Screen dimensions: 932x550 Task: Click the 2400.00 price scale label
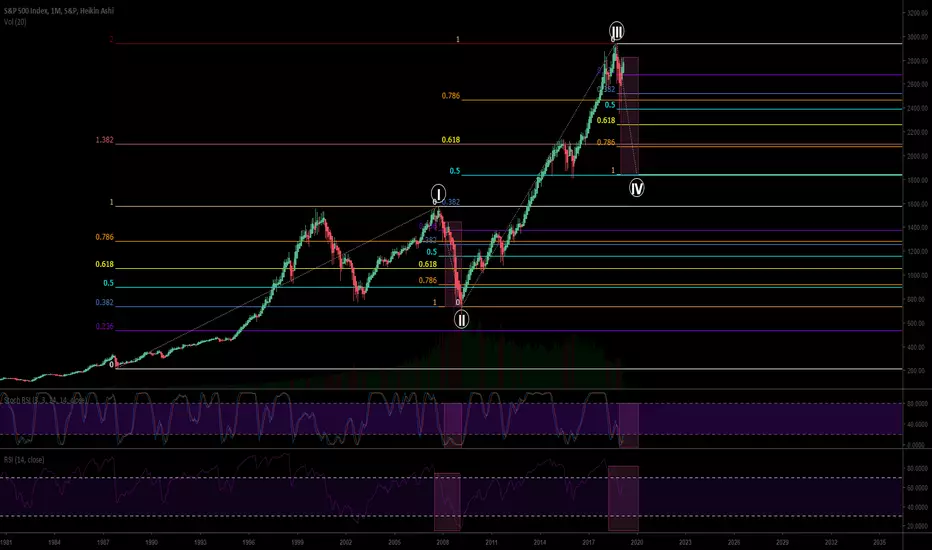click(x=918, y=108)
